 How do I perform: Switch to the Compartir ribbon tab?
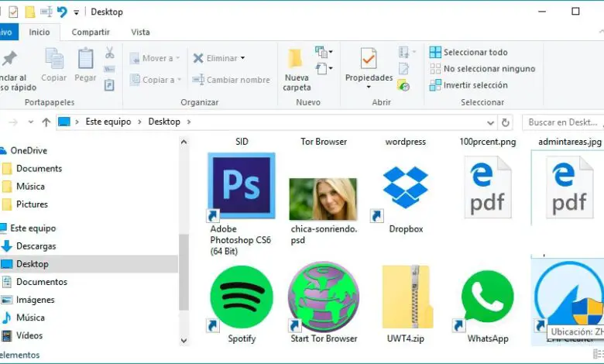point(91,32)
